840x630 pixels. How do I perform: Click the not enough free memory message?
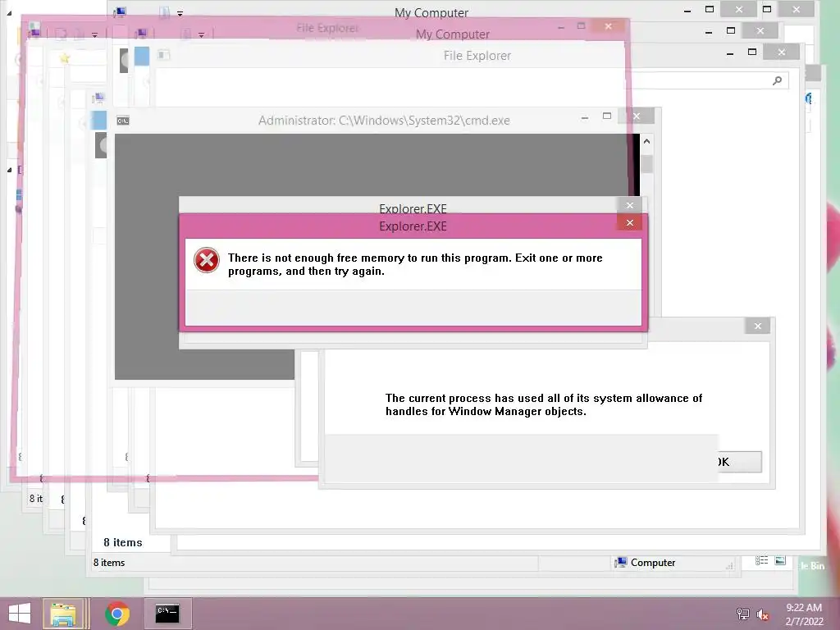415,264
